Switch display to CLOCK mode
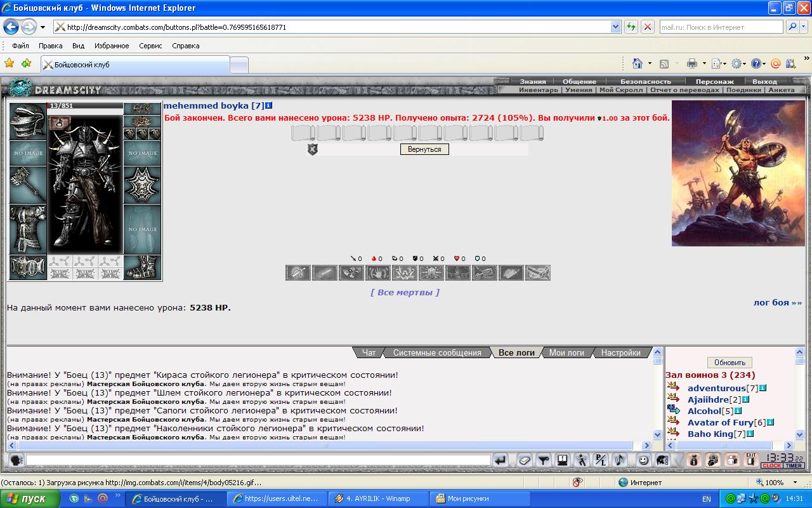The width and height of the screenshot is (812, 508). (x=771, y=465)
